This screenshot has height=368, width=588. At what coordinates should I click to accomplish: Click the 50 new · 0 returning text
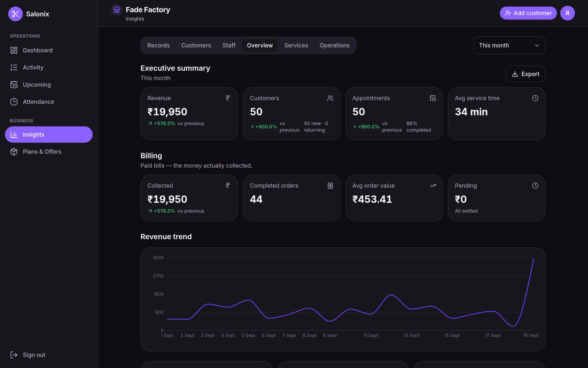pyautogui.click(x=316, y=127)
